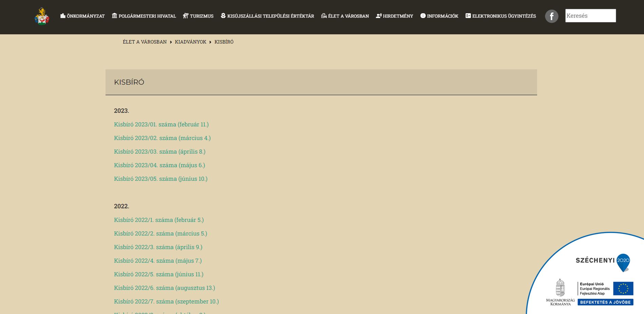
Task: Open the Polgármesteri Hivatal menu
Action: coord(147,16)
